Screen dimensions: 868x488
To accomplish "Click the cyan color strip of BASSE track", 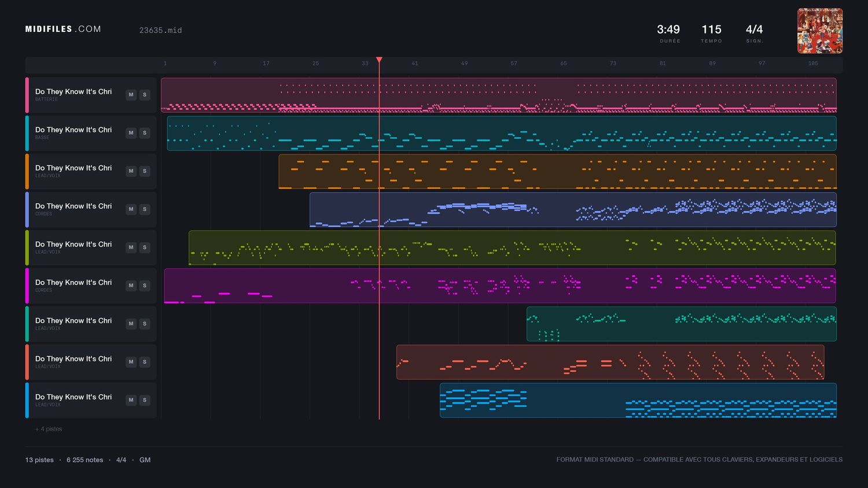I will coord(27,133).
